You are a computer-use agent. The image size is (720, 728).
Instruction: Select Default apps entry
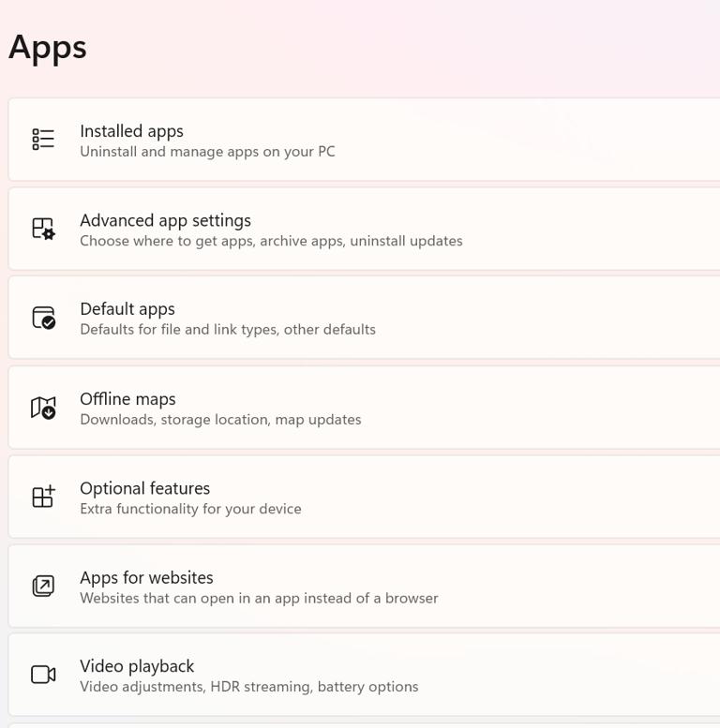127,309
